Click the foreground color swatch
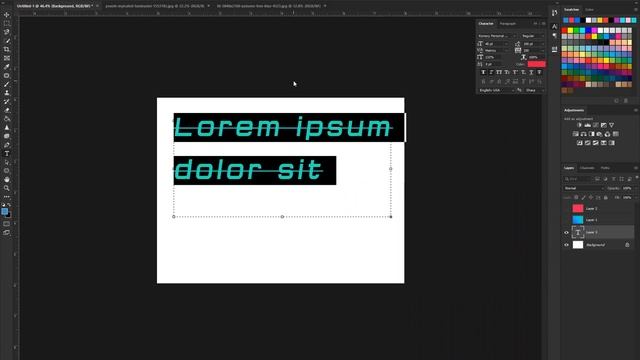Viewport: 640px width, 360px height. pyautogui.click(x=4, y=211)
